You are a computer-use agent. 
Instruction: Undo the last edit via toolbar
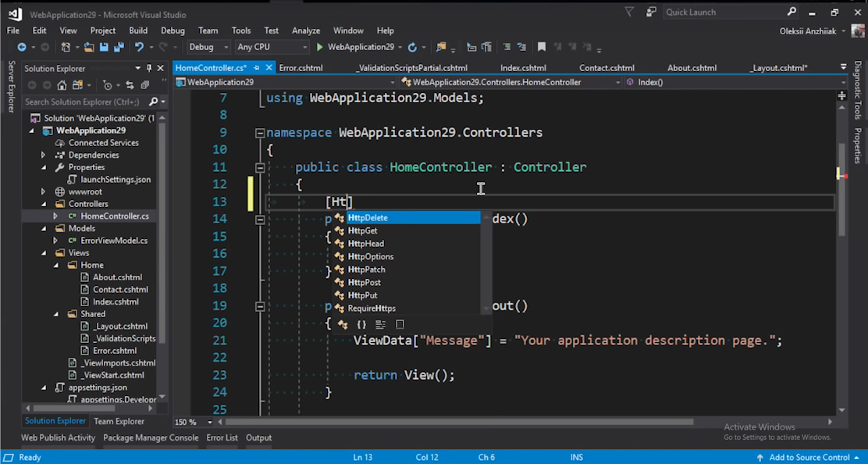point(139,47)
